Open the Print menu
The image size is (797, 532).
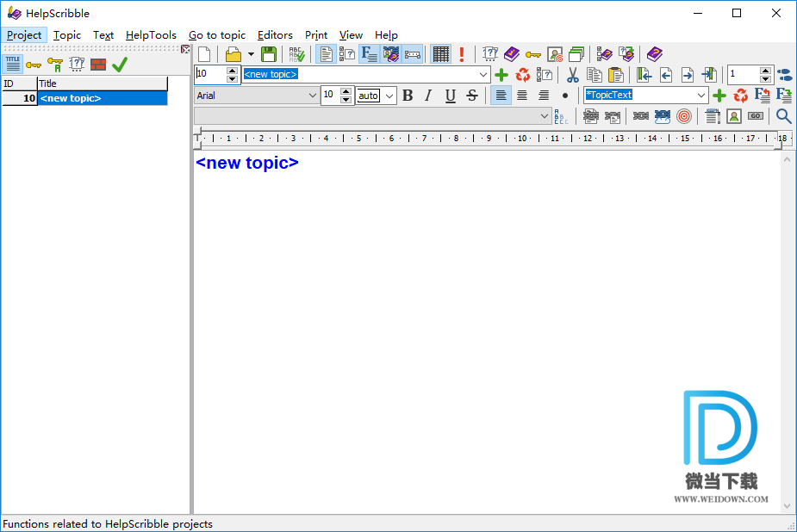coord(316,35)
